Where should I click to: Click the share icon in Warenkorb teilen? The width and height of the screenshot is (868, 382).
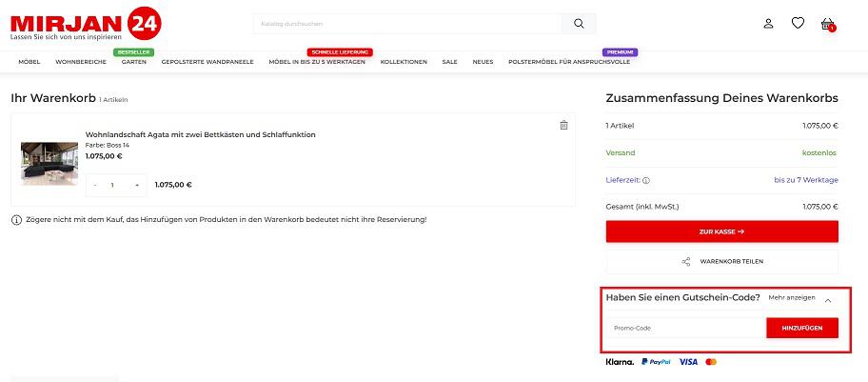pos(686,262)
